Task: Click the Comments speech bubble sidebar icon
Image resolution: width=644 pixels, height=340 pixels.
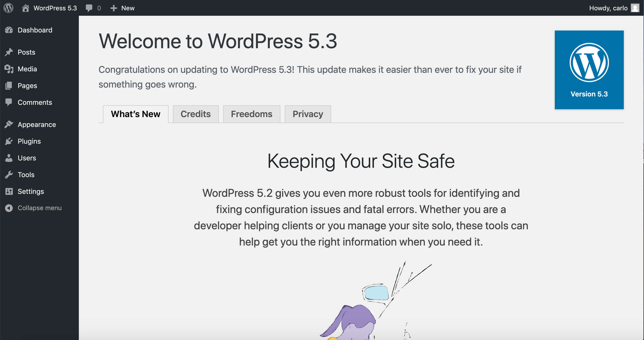Action: coord(9,102)
